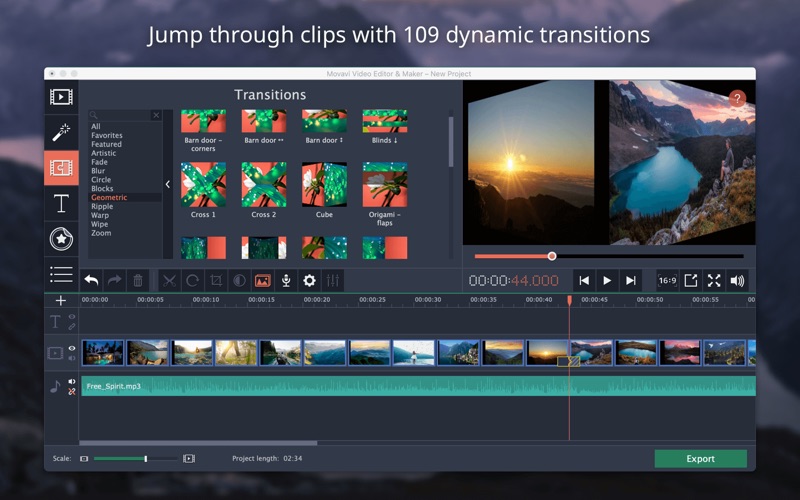Click the green Export button

tap(700, 458)
